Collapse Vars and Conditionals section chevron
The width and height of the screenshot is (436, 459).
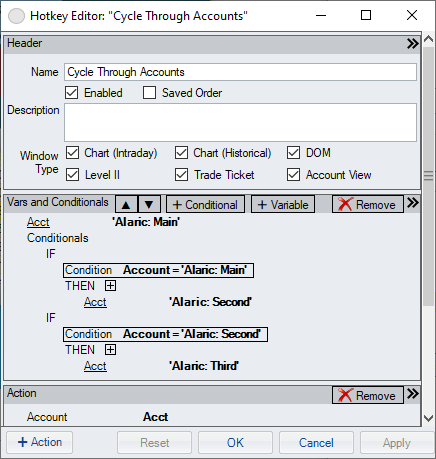click(x=413, y=203)
